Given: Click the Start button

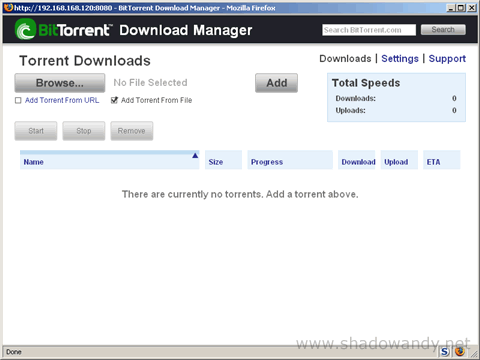Looking at the screenshot, I should tap(36, 131).
